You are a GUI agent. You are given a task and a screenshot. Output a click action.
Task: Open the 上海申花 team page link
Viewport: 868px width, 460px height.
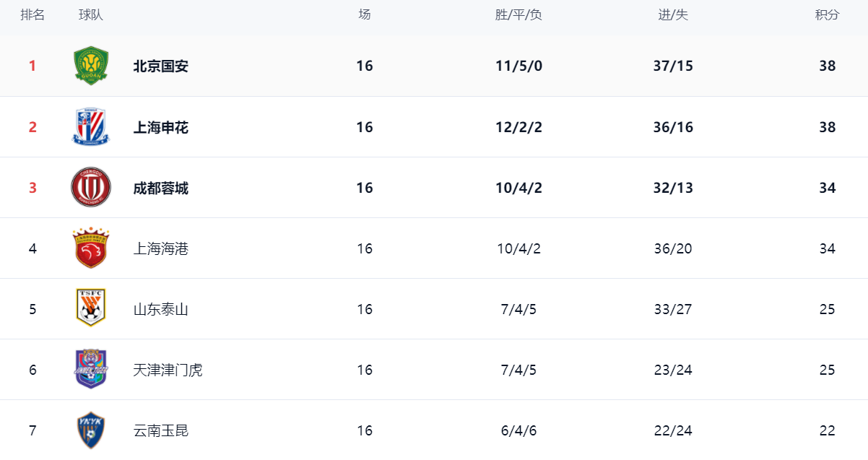161,127
